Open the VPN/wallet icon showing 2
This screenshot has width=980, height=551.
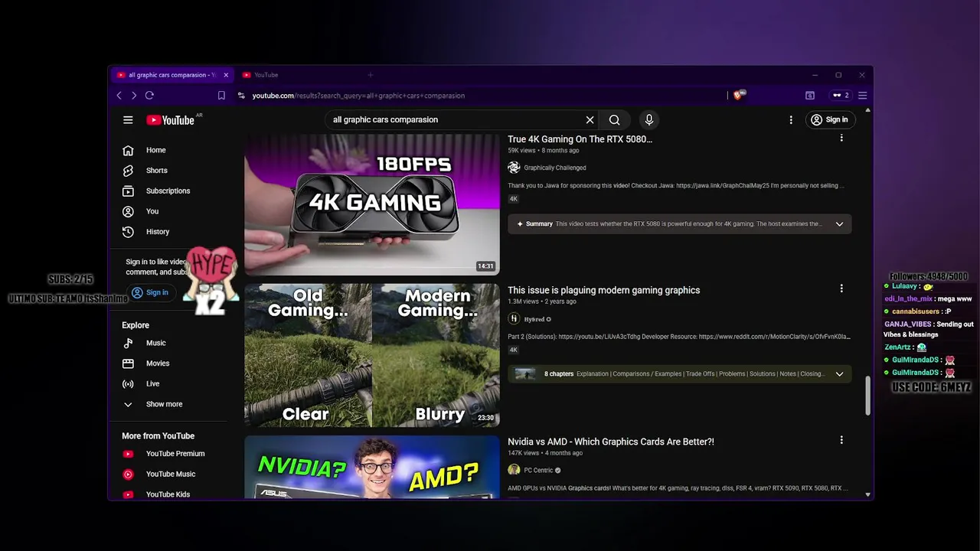(x=841, y=96)
